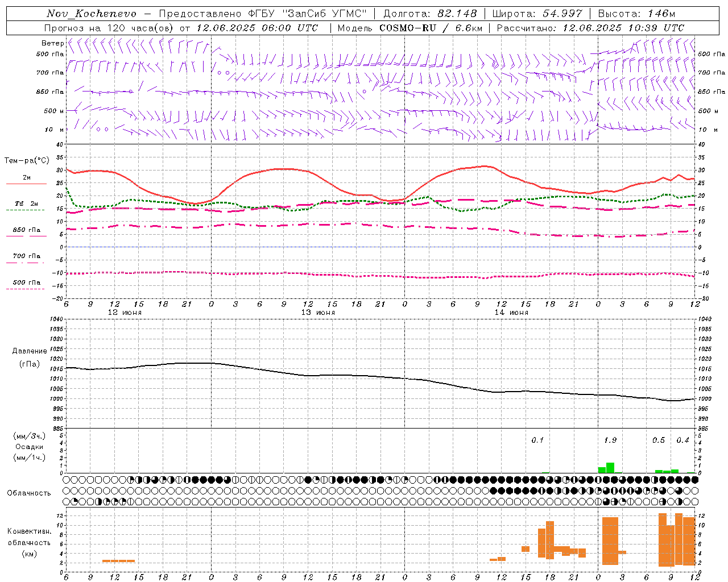The image size is (728, 582).
Task: Click the 1.9 precipitation total
Action: [610, 440]
